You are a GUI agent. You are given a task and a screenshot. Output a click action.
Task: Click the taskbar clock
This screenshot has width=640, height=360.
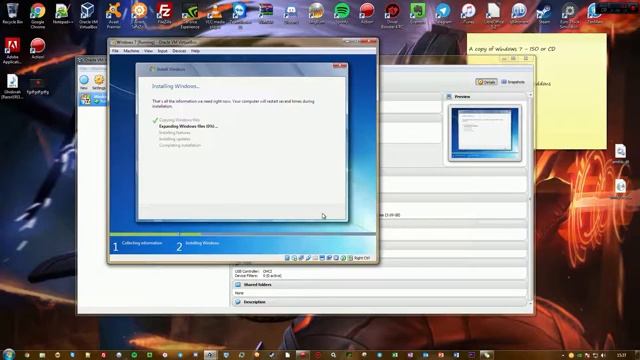click(x=621, y=355)
